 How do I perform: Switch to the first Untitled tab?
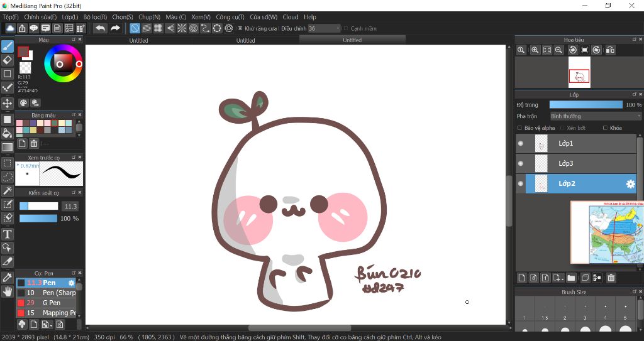[139, 40]
